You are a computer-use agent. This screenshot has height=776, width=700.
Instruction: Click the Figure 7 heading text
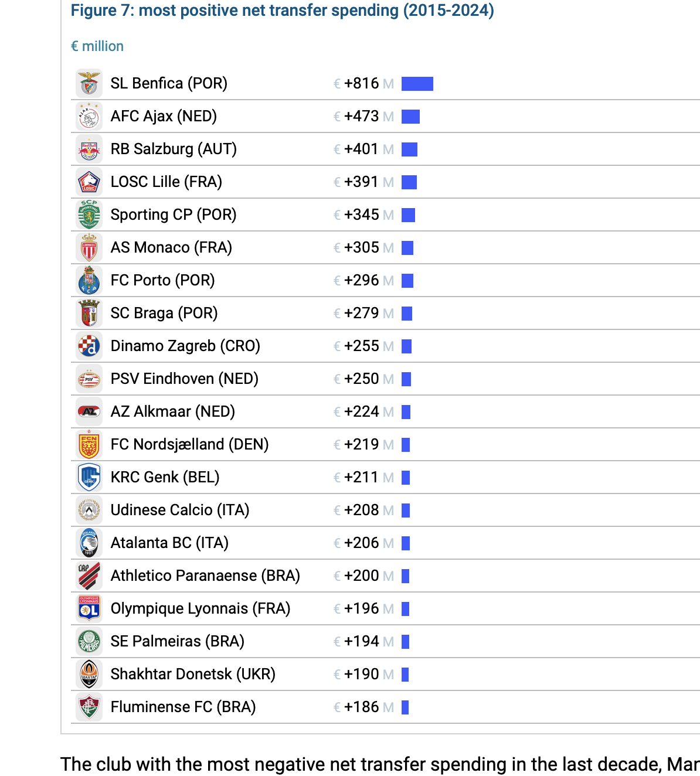tap(283, 11)
